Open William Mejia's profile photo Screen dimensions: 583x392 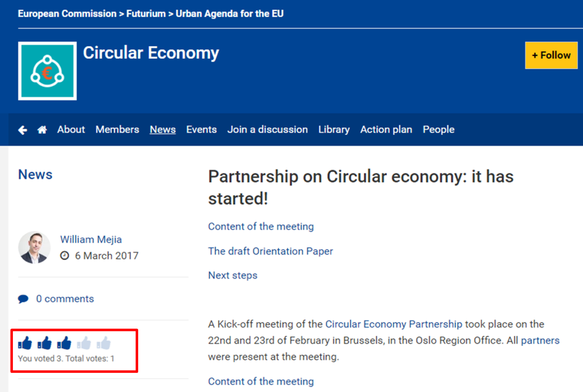tap(34, 248)
